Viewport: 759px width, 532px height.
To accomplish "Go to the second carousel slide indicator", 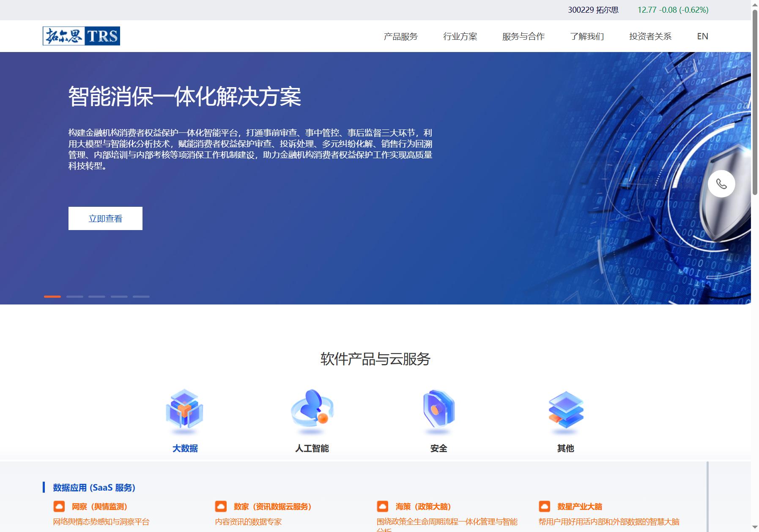I will coord(74,296).
